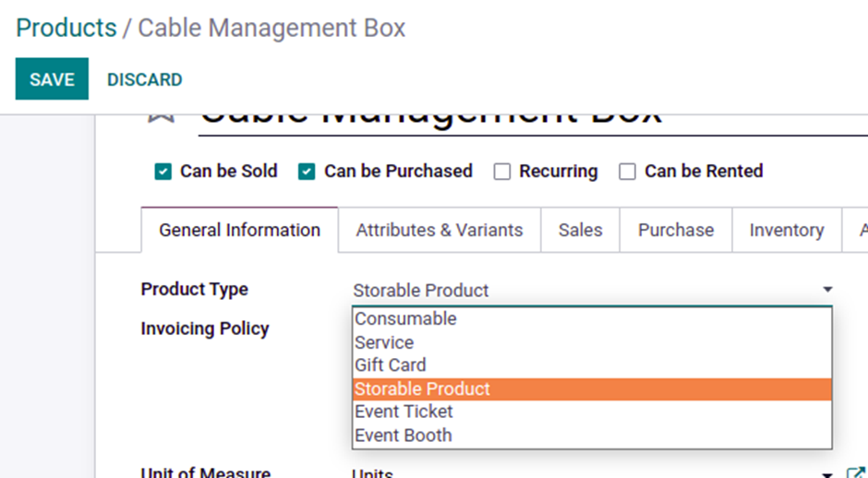Discard changes to the product

(145, 79)
